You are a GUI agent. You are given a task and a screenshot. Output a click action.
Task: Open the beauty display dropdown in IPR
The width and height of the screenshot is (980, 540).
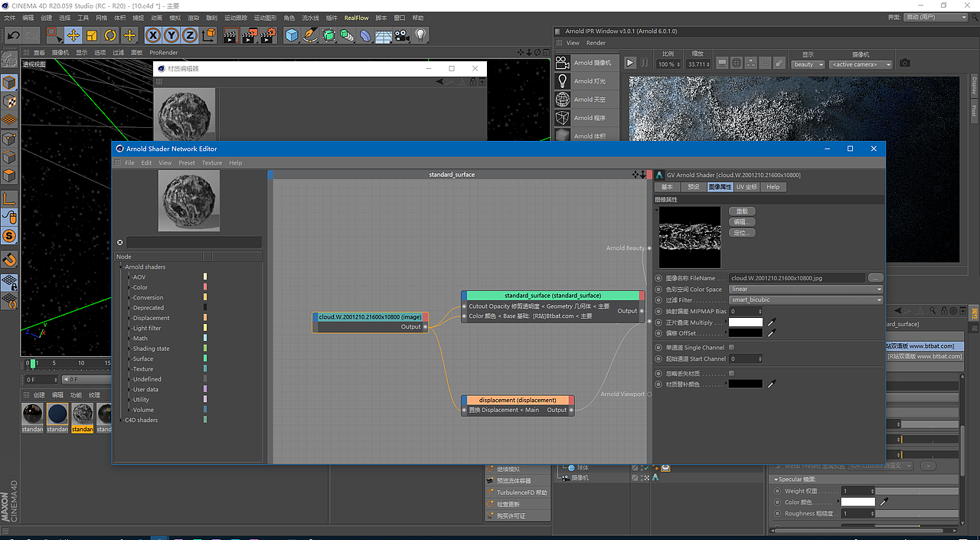[808, 65]
